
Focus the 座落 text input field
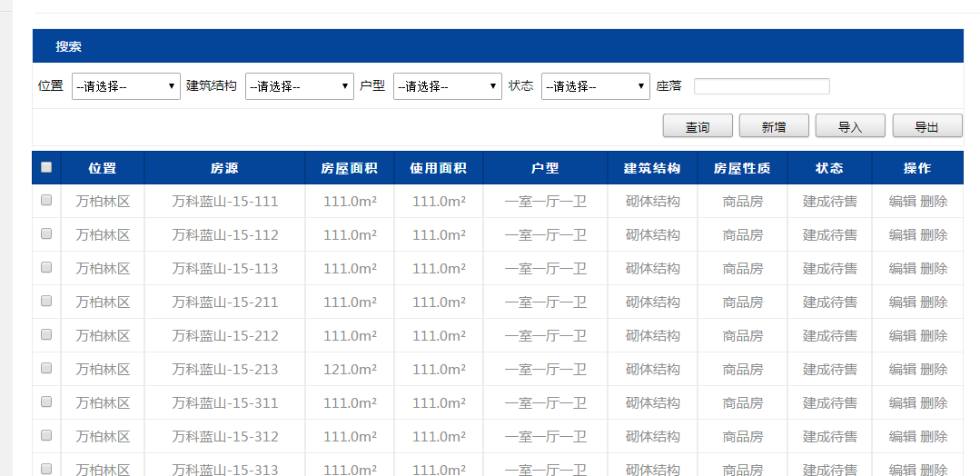[762, 86]
